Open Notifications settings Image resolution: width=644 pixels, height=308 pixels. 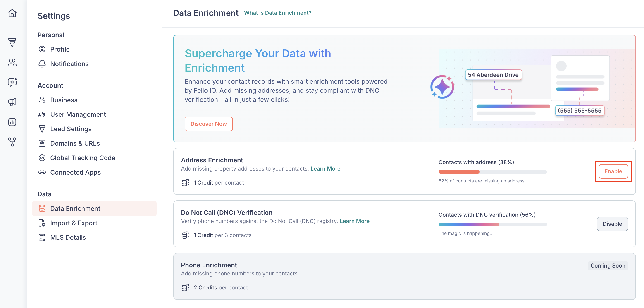[94, 64]
